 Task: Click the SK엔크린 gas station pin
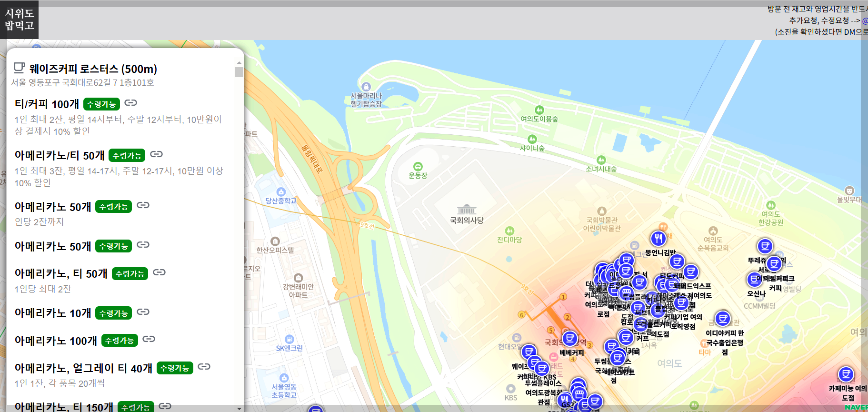(289, 339)
